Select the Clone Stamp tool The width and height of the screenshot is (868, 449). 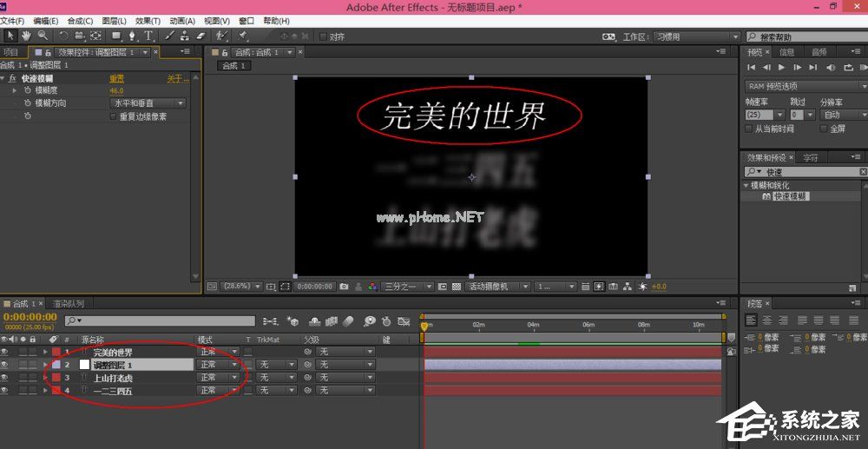click(185, 36)
